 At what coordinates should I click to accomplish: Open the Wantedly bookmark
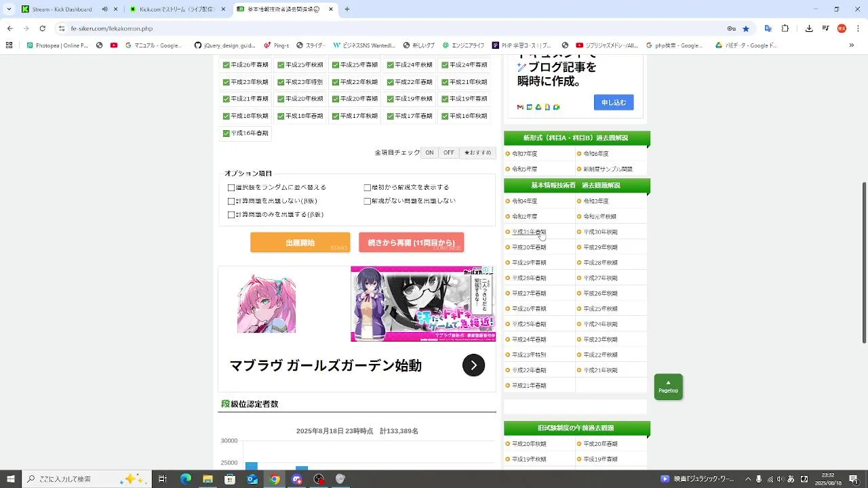click(x=365, y=45)
